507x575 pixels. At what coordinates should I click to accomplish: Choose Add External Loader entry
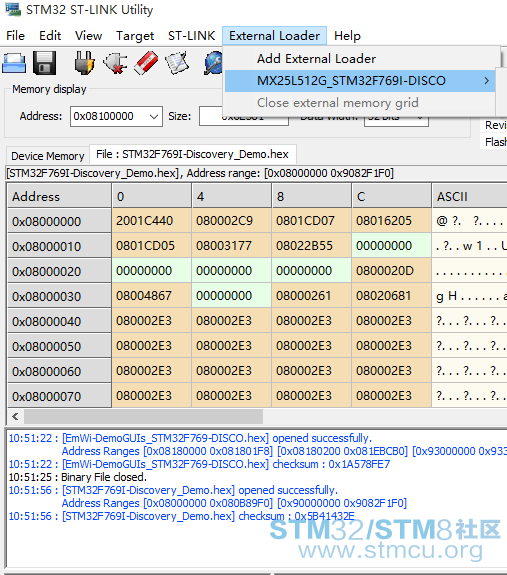click(x=359, y=59)
